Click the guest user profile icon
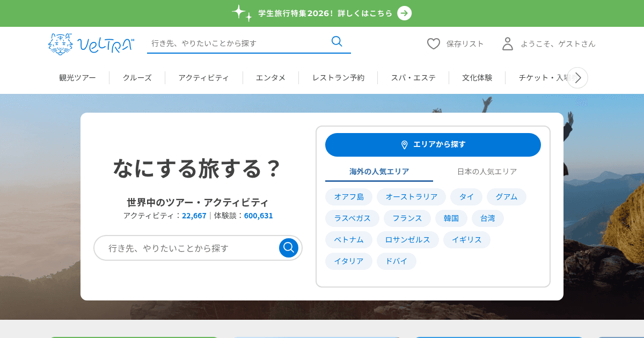 (508, 44)
